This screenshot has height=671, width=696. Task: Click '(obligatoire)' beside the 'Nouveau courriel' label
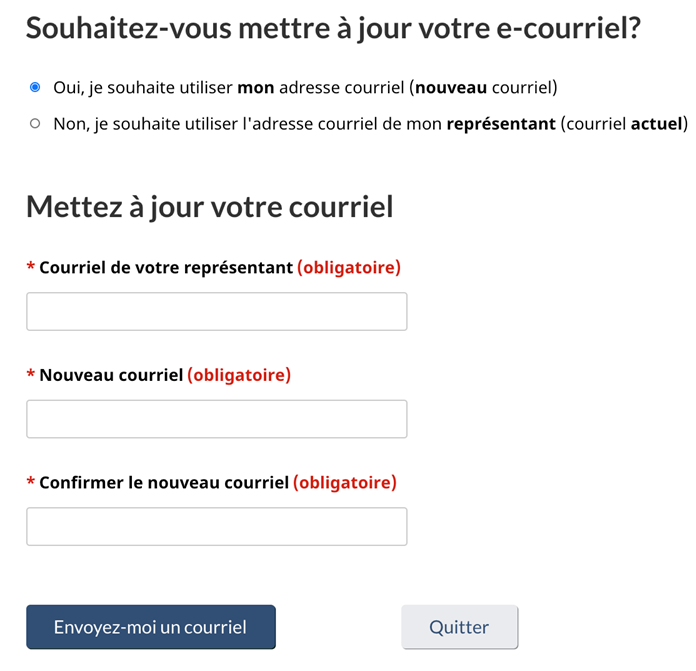tap(239, 375)
